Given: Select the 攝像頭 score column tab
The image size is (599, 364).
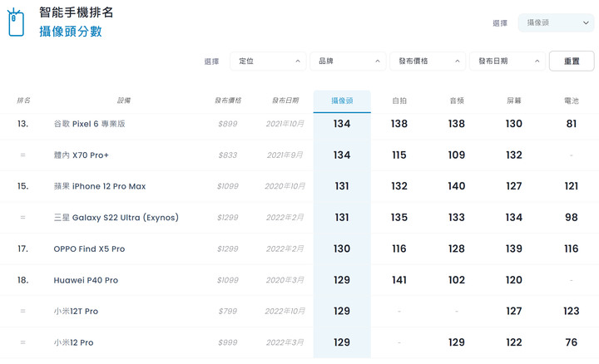Looking at the screenshot, I should [x=342, y=101].
